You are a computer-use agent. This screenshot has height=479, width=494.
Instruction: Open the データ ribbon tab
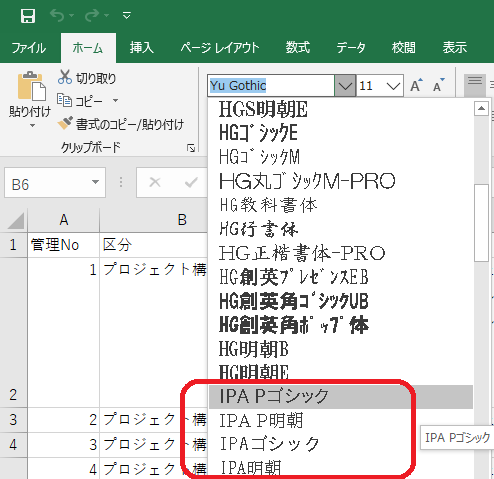point(351,48)
